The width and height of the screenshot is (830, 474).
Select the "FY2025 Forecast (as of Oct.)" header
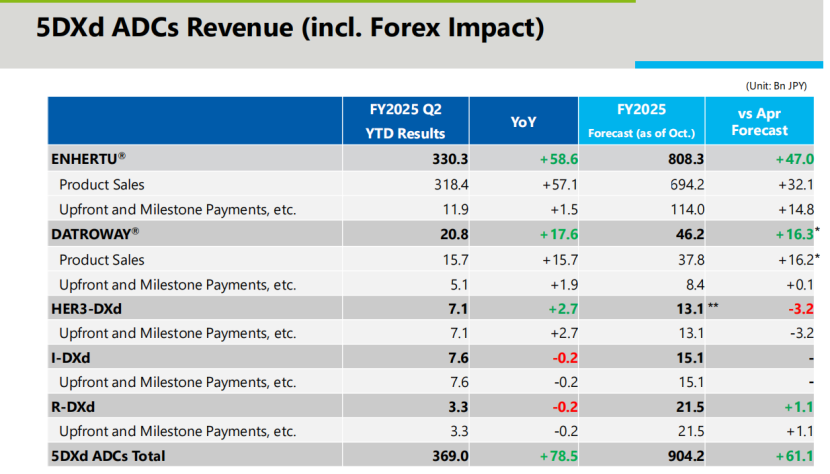tap(641, 121)
